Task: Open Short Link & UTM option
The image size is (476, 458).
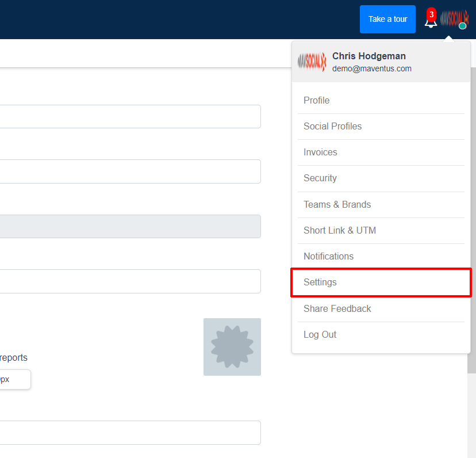Action: (339, 231)
